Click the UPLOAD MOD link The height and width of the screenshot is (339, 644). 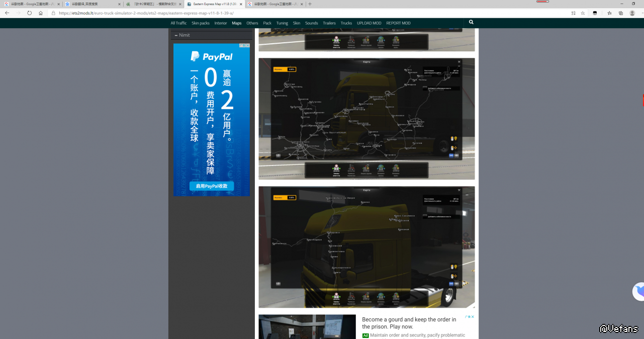tap(369, 23)
